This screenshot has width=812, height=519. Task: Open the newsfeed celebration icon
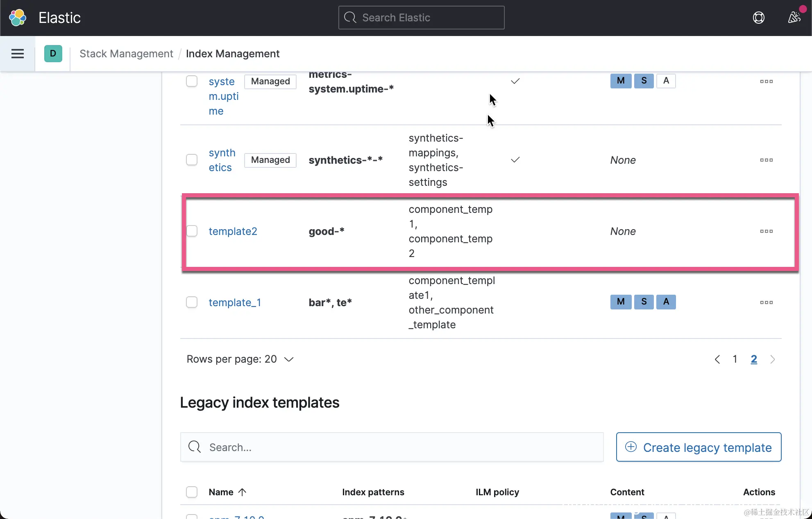click(794, 18)
